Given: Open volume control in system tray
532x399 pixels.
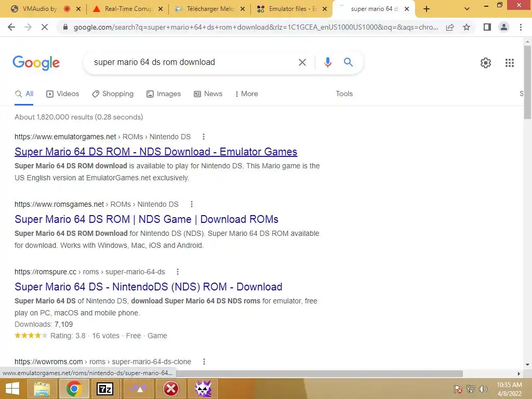Looking at the screenshot, I should point(483,389).
